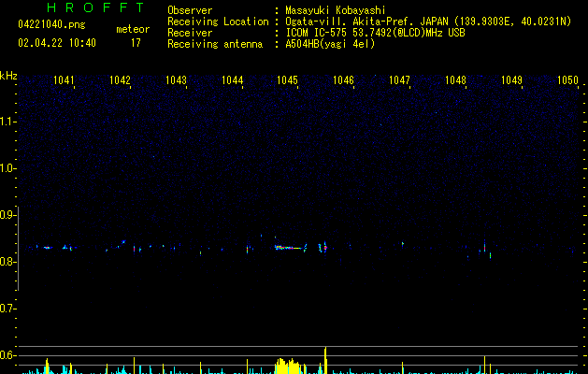Click the tallest yellow power spike near 1046
Screen dimensions: 588x374
pos(325,361)
